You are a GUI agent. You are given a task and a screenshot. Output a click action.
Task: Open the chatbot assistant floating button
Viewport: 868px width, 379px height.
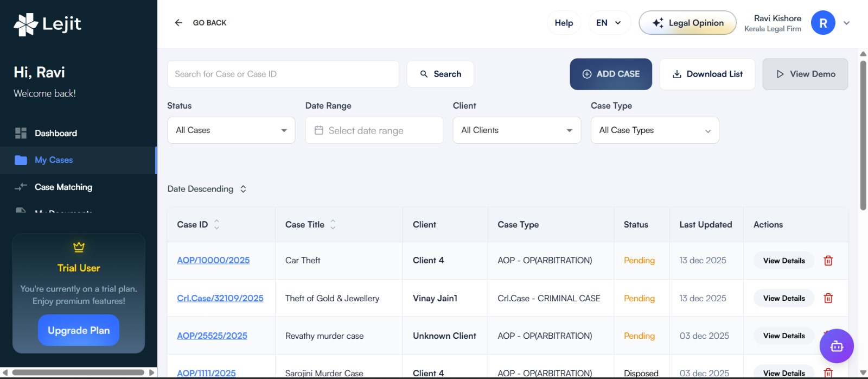pyautogui.click(x=836, y=346)
